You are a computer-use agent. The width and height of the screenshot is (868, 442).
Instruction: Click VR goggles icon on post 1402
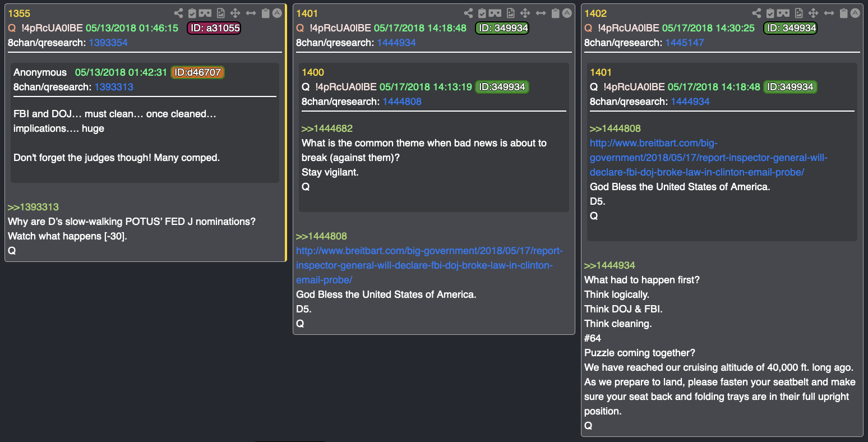pyautogui.click(x=783, y=13)
